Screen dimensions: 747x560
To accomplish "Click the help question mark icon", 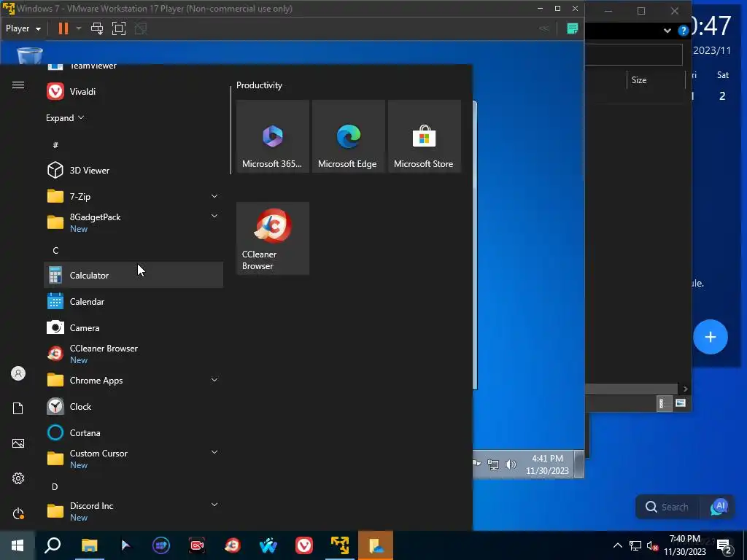I will tap(683, 31).
